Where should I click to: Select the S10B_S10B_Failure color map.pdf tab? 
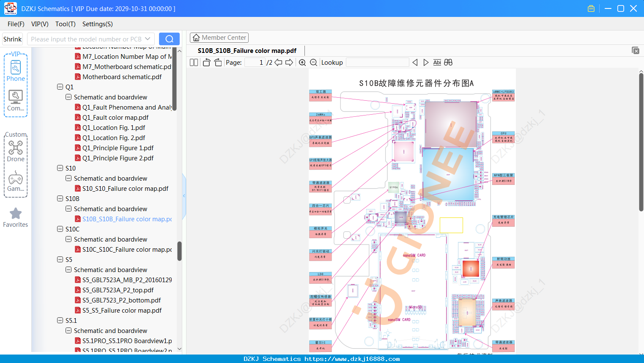click(247, 50)
